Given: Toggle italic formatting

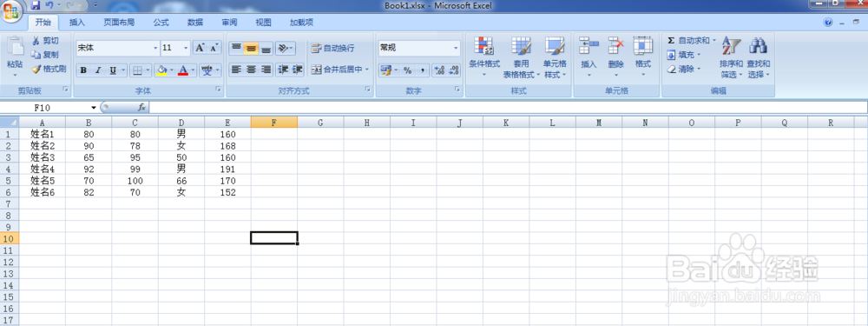Looking at the screenshot, I should 98,70.
